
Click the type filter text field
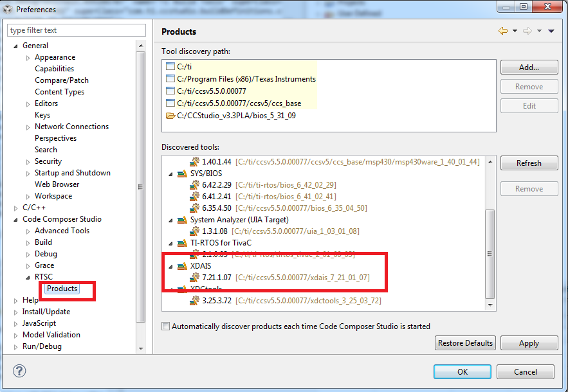[x=77, y=30]
